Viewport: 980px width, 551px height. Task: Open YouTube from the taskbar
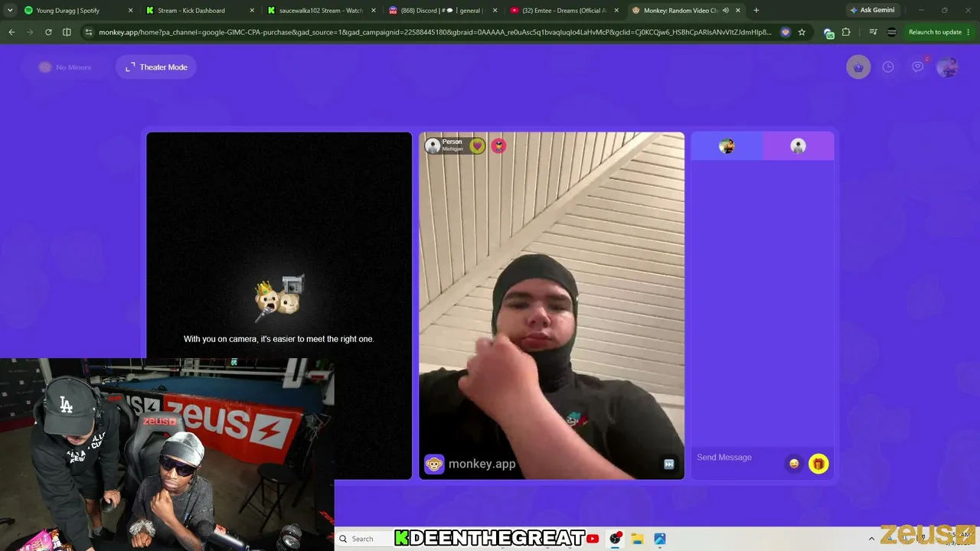click(593, 539)
